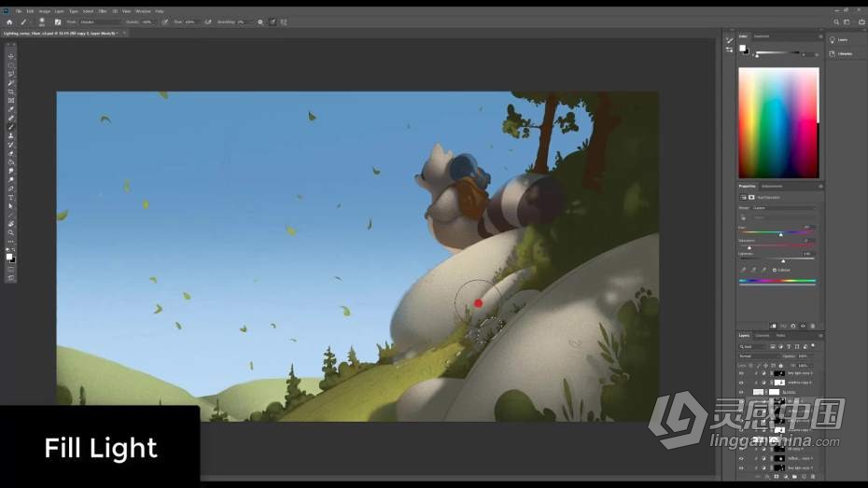The height and width of the screenshot is (488, 868).
Task: Hide the topmost layer using eye icon
Action: [741, 373]
